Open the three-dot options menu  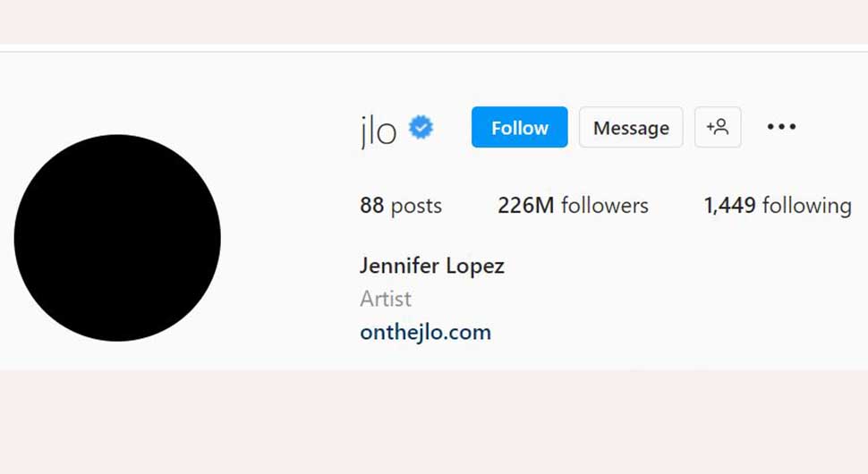click(x=781, y=127)
